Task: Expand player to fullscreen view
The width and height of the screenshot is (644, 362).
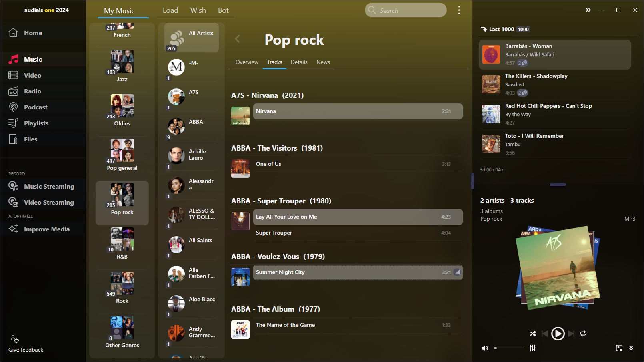Action: (x=619, y=348)
